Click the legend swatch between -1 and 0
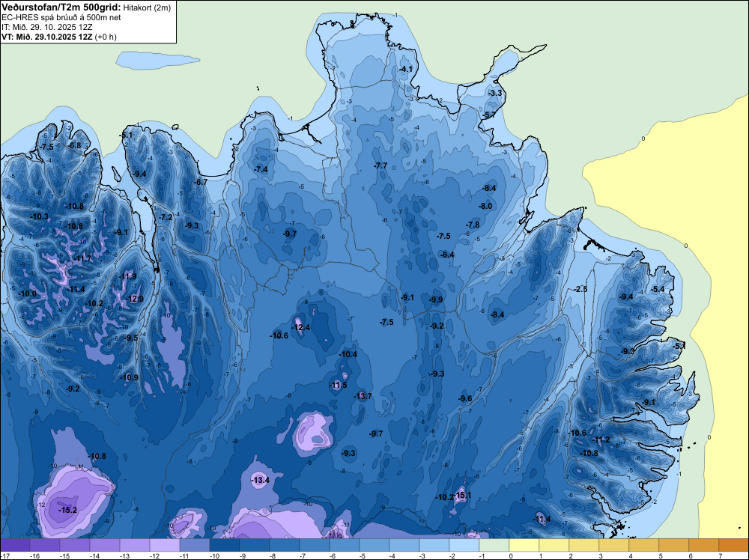This screenshot has width=749, height=560. point(494,545)
